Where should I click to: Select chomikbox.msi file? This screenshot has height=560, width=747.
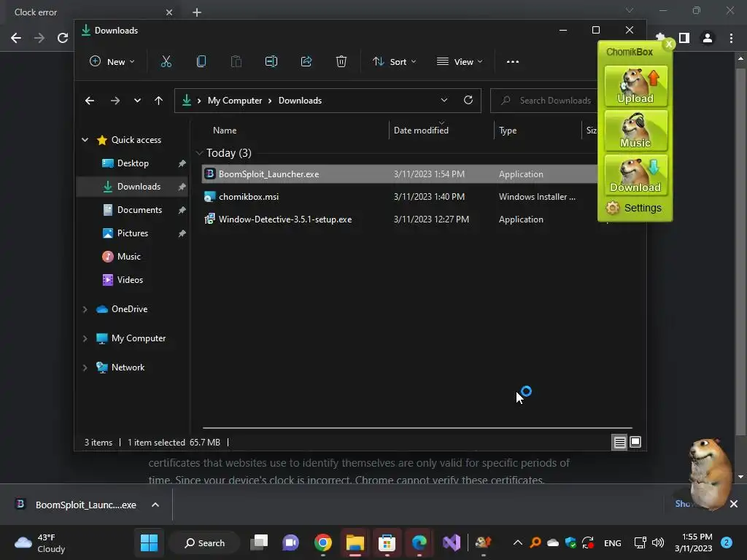click(399, 197)
